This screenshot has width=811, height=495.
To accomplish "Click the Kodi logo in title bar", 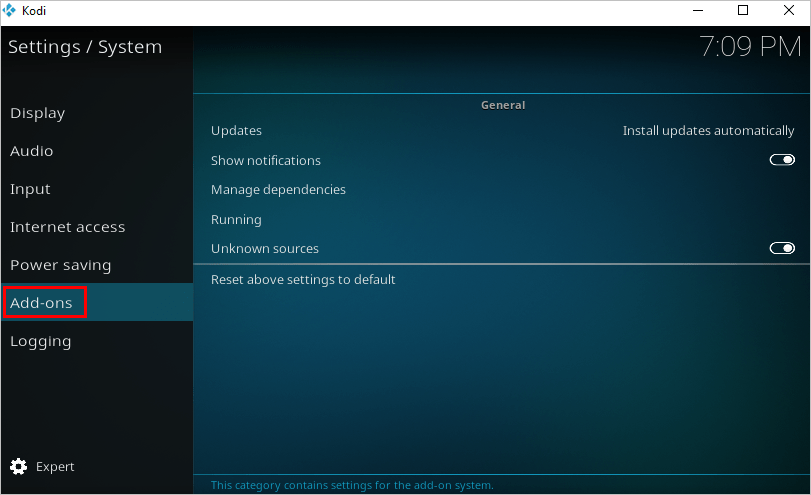I will (x=9, y=10).
